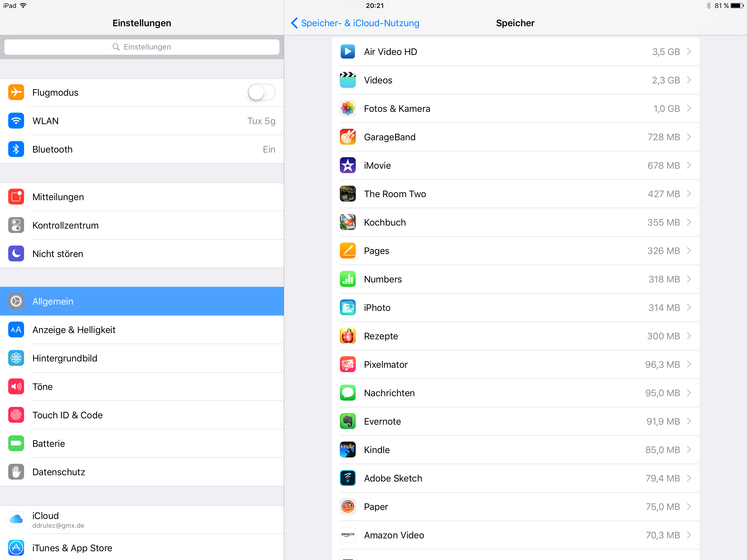Tap The Room Two app icon
This screenshot has height=560, width=747.
tap(348, 194)
